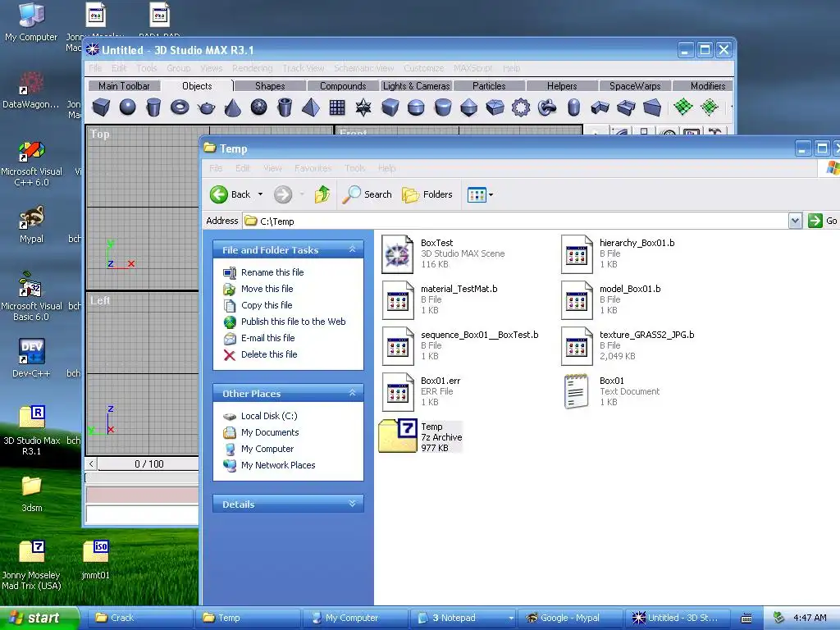This screenshot has height=630, width=840.
Task: Open the Lights & Cameras tab
Action: (x=416, y=85)
